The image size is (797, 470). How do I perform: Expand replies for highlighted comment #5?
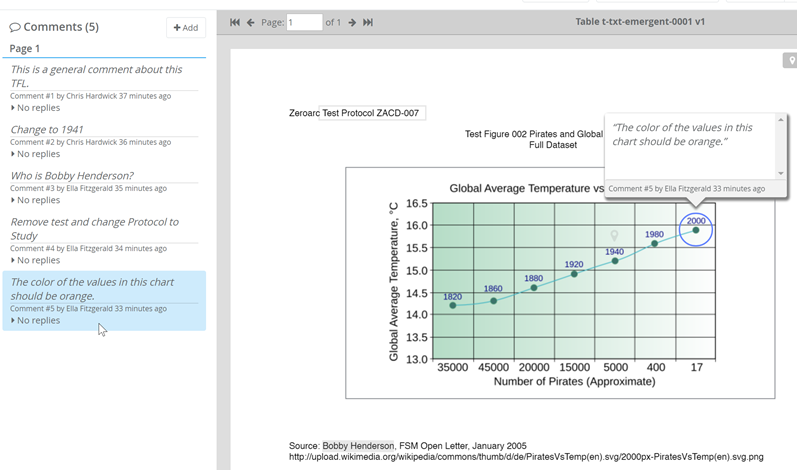pyautogui.click(x=36, y=320)
